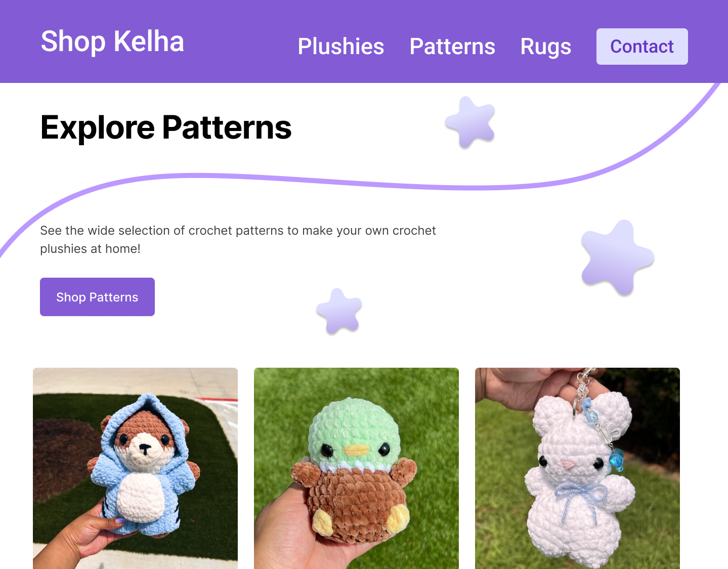Open the Plushies nav link
728x569 pixels.
click(x=341, y=47)
